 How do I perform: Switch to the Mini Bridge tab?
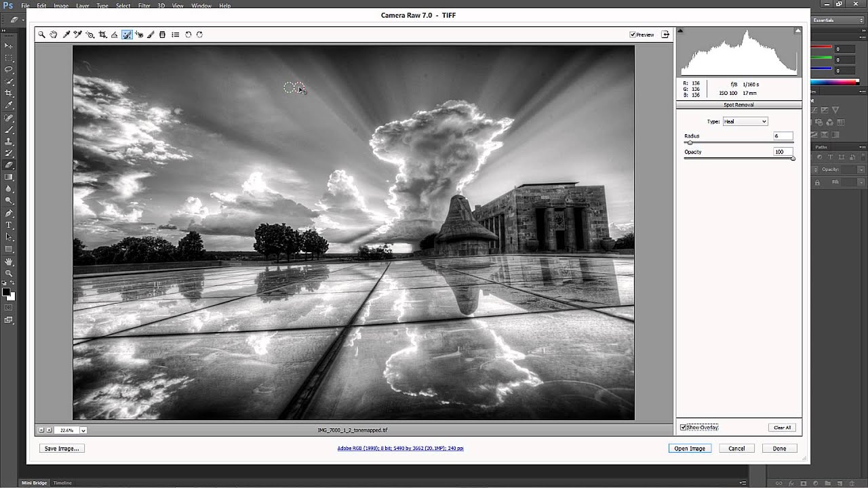point(35,483)
